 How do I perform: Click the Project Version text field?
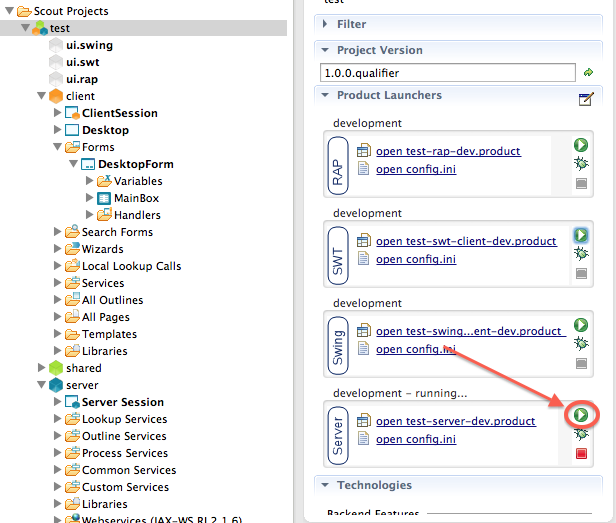pos(448,73)
